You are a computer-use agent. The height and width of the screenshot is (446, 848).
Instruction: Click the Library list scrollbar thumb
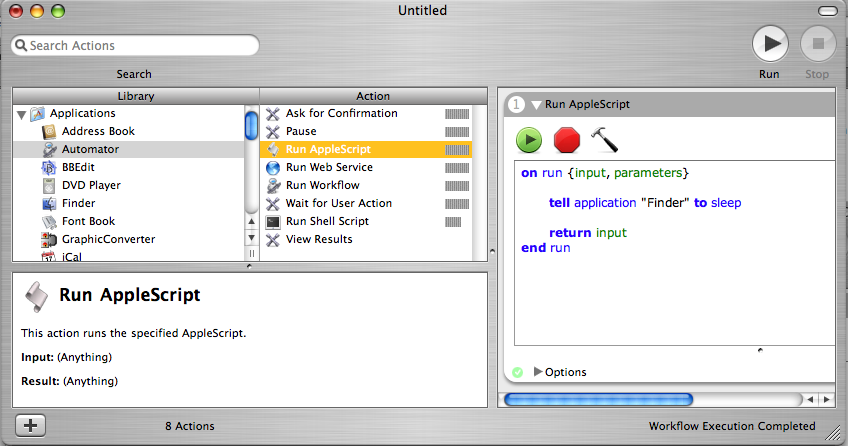tap(251, 125)
